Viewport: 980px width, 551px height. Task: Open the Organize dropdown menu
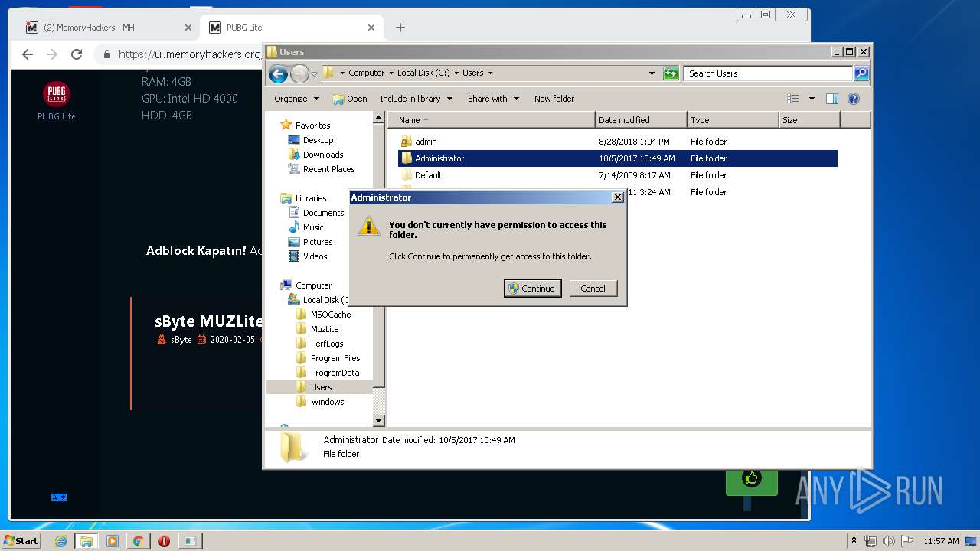click(x=296, y=99)
